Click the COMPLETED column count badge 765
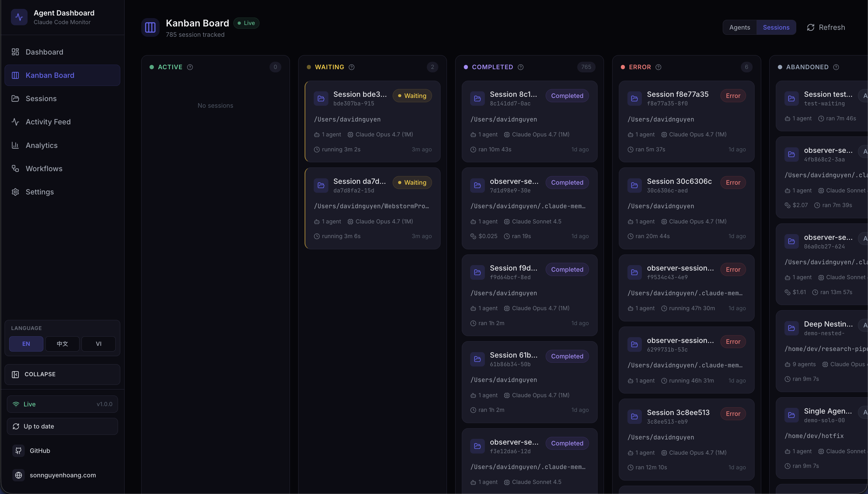 coord(586,67)
